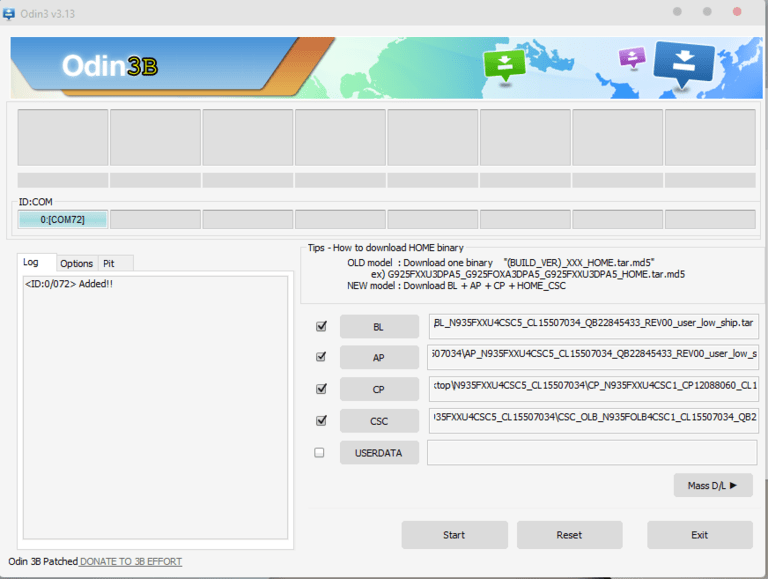Click the 'ID:COM' label
The width and height of the screenshot is (768, 579).
35,202
